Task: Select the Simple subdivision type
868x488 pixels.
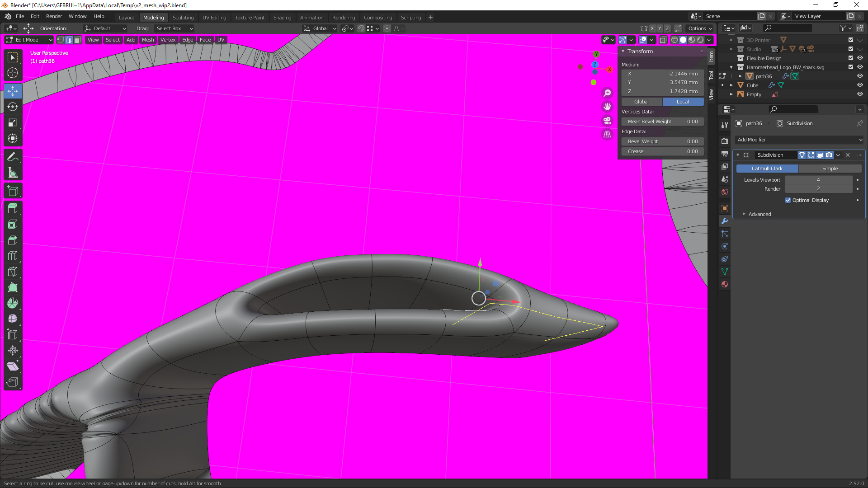Action: point(830,169)
